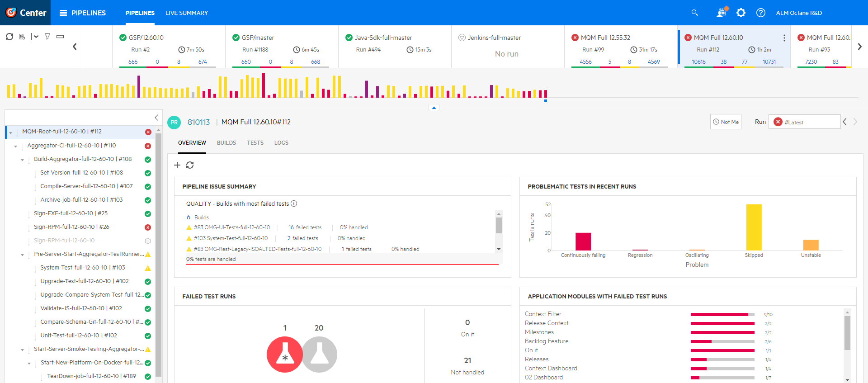Click the help question mark icon

(x=761, y=13)
